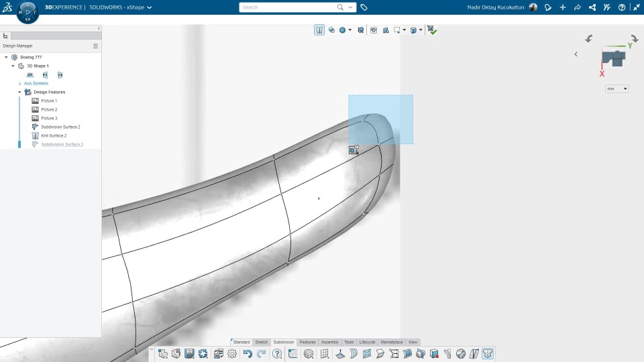Open the mm units dropdown
Screen dimensions: 644x362
617,88
